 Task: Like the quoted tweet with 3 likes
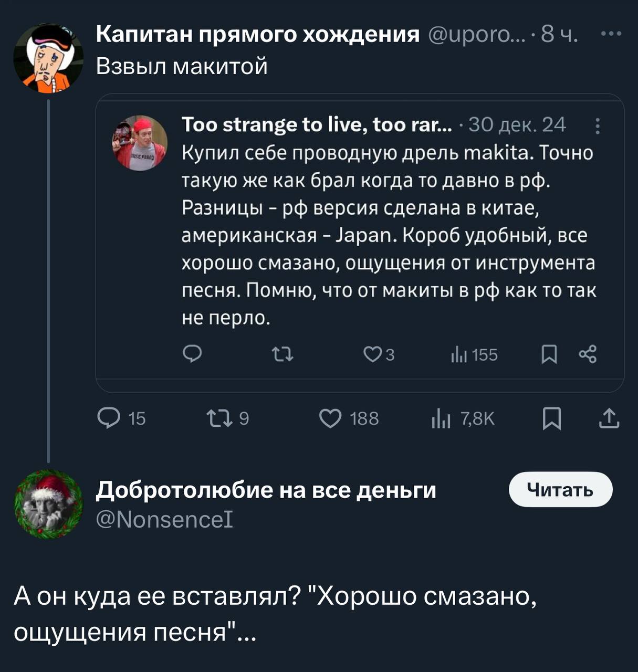372,355
